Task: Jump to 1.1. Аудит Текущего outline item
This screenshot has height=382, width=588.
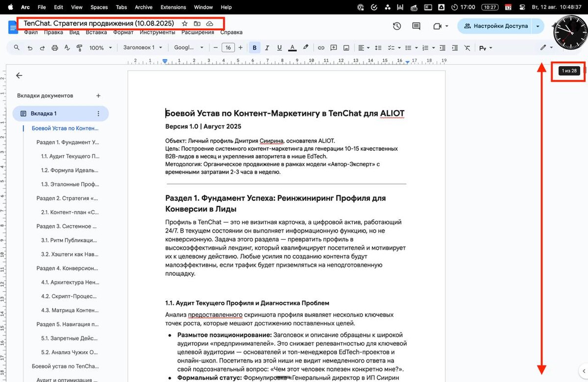Action: pyautogui.click(x=70, y=156)
